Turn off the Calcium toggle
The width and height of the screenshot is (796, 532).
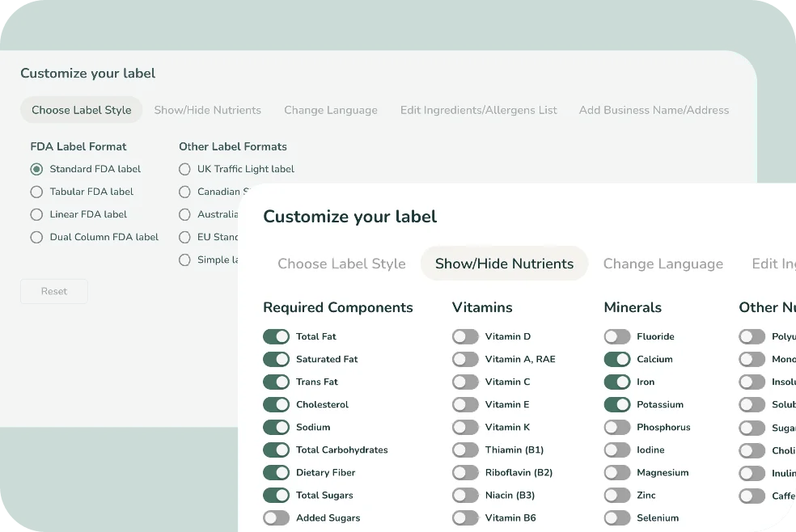click(x=617, y=359)
